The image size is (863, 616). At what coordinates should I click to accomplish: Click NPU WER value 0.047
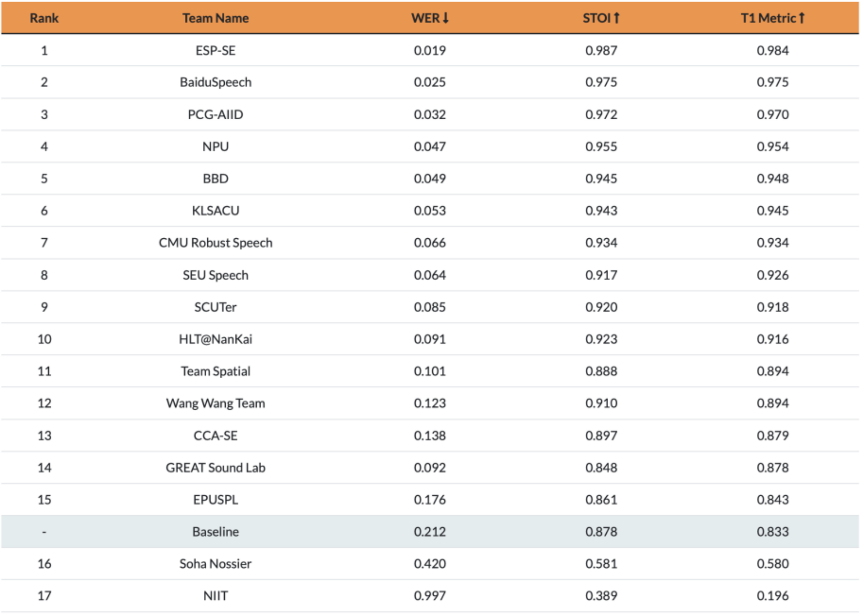click(430, 147)
